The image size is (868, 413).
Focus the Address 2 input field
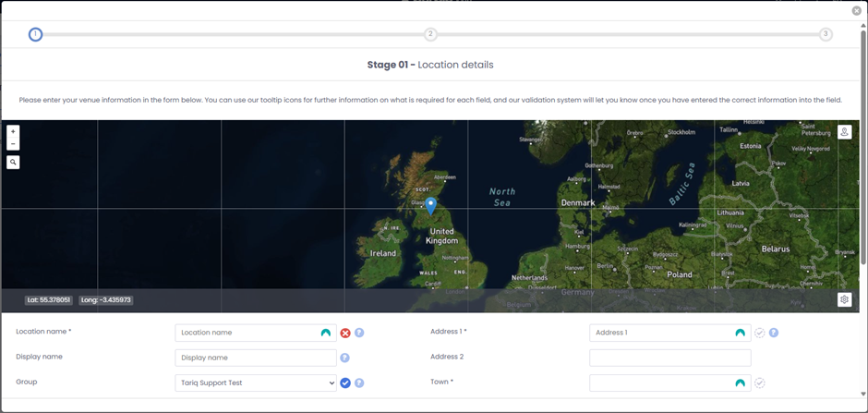coord(670,358)
